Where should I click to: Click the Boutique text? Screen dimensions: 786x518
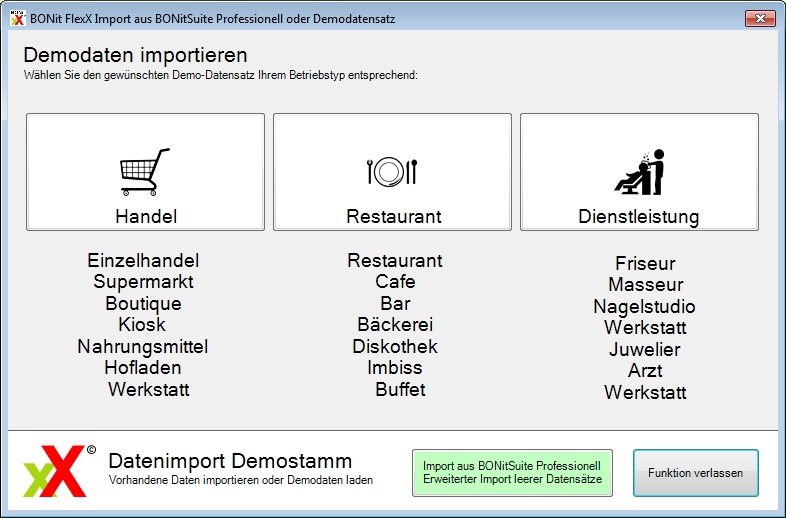(143, 303)
